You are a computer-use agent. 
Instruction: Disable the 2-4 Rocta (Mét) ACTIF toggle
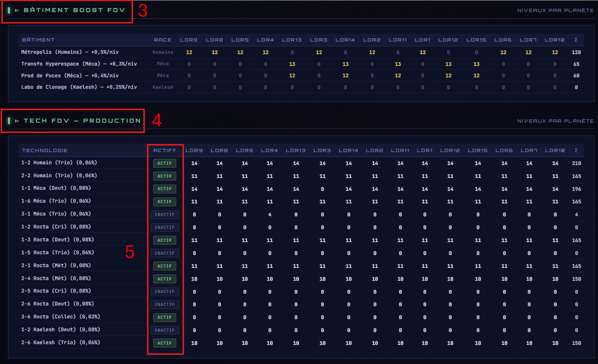(165, 279)
